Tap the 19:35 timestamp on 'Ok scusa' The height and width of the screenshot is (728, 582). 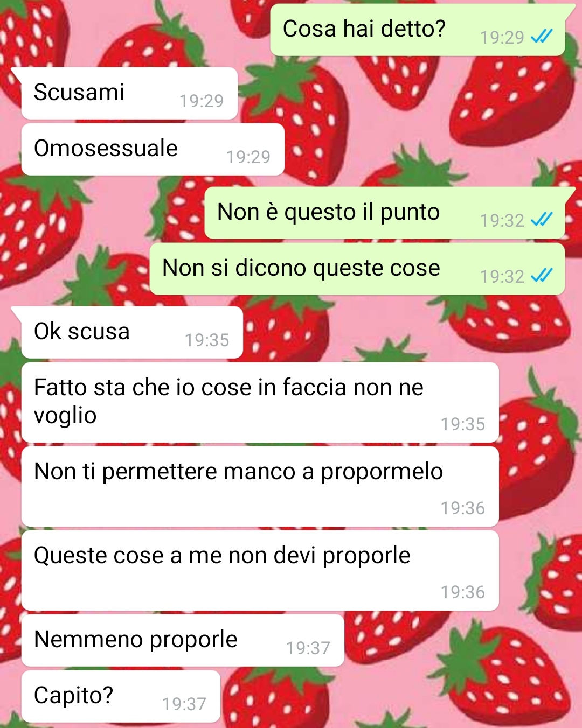point(207,340)
